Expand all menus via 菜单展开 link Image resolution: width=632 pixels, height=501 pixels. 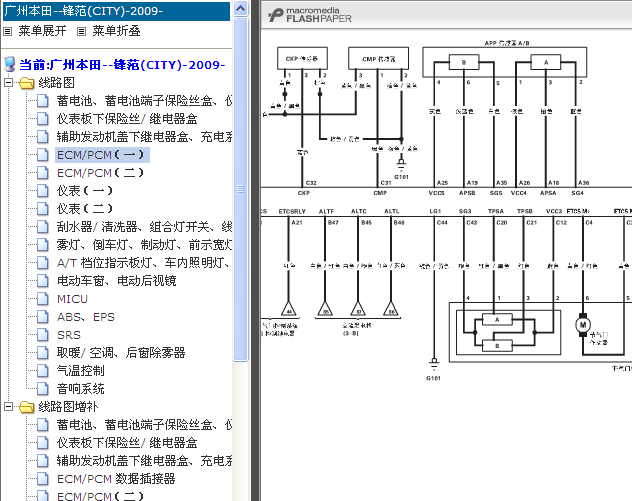coord(42,31)
